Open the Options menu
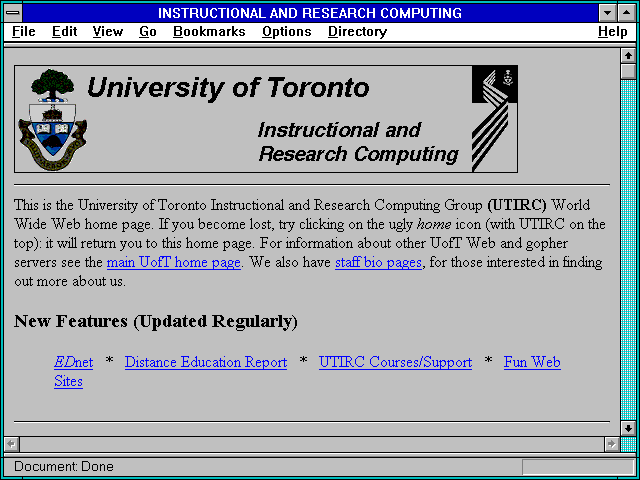The height and width of the screenshot is (480, 640). pos(287,31)
